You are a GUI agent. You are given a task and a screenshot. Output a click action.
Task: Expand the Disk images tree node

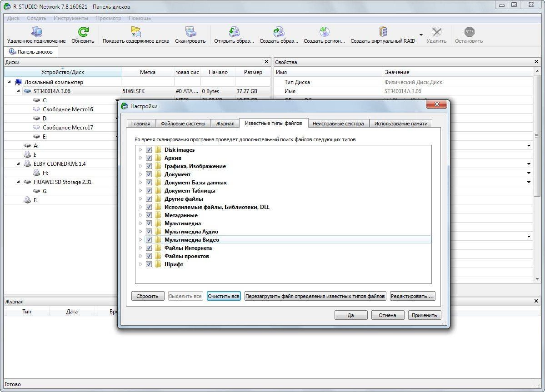140,149
